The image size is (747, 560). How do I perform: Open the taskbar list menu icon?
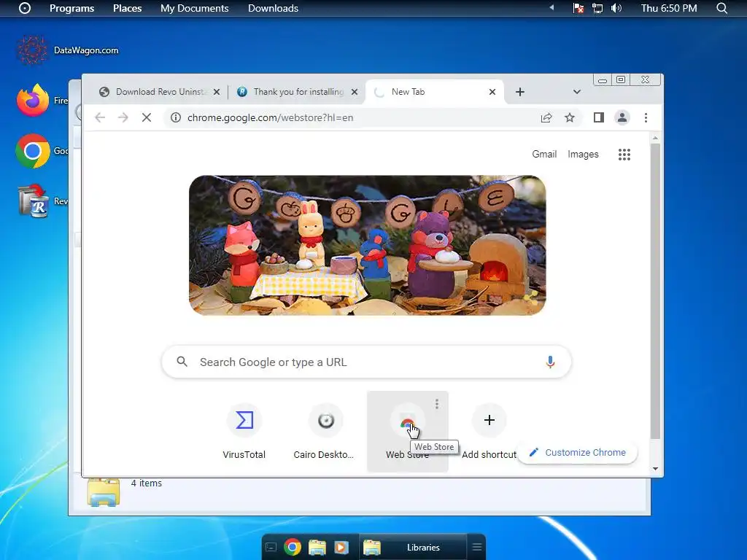click(x=477, y=547)
